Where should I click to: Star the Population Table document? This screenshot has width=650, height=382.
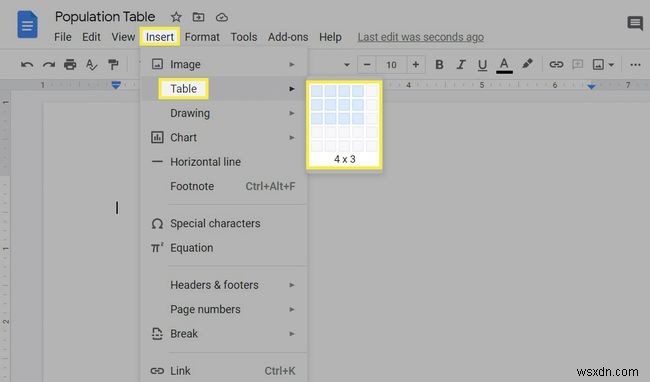coord(176,17)
